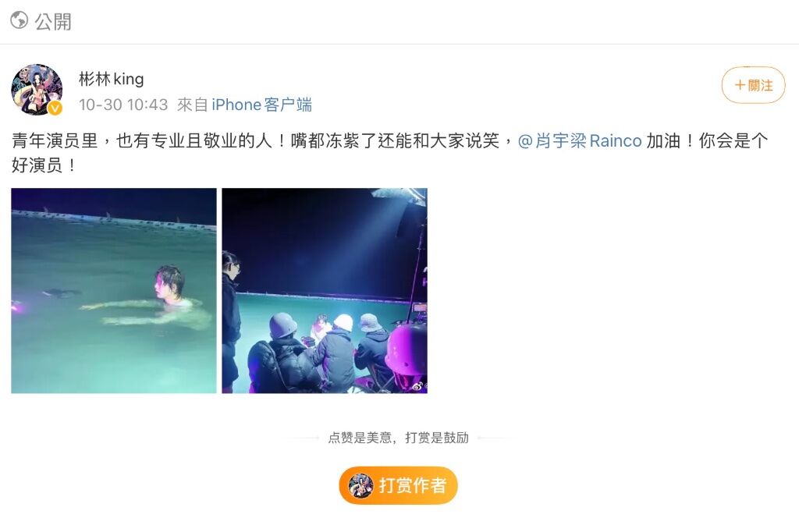Open 彬林king profile avatar
Image resolution: width=799 pixels, height=532 pixels.
[x=37, y=90]
